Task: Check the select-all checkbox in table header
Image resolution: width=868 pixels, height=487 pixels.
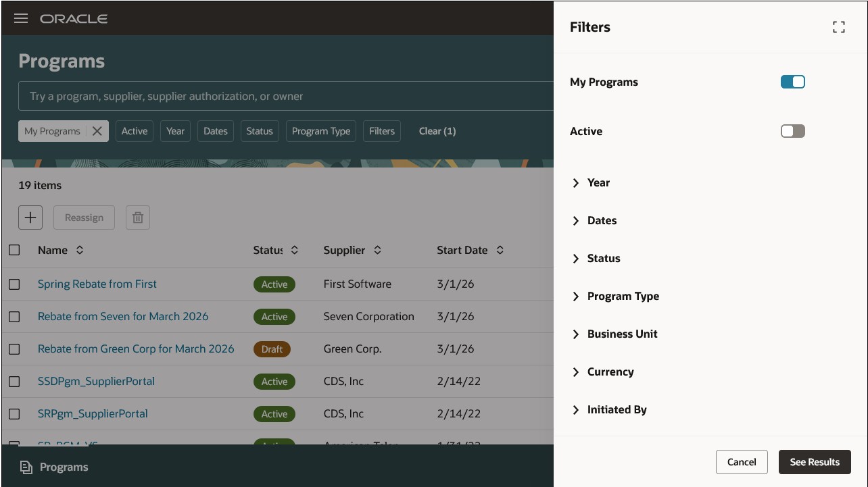Action: pos(15,249)
